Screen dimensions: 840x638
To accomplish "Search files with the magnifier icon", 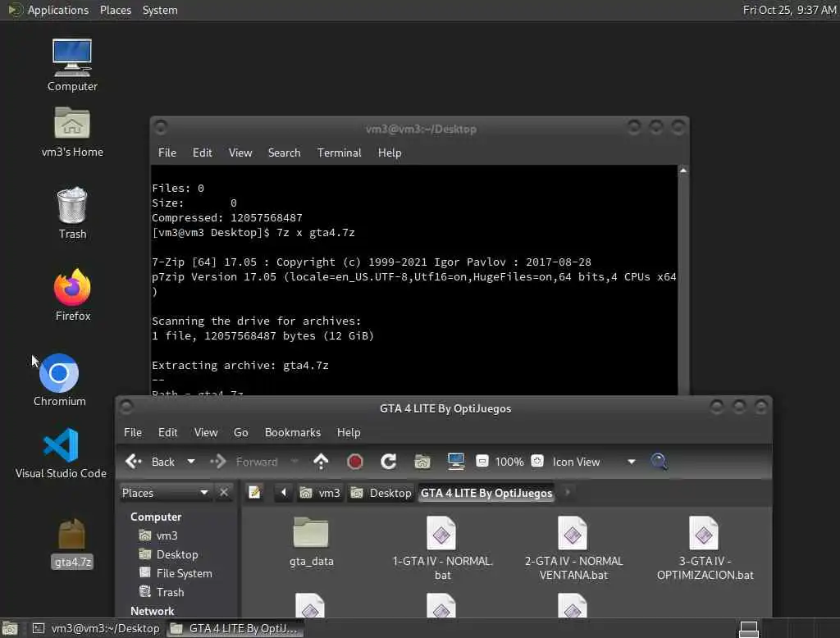I will pos(659,462).
